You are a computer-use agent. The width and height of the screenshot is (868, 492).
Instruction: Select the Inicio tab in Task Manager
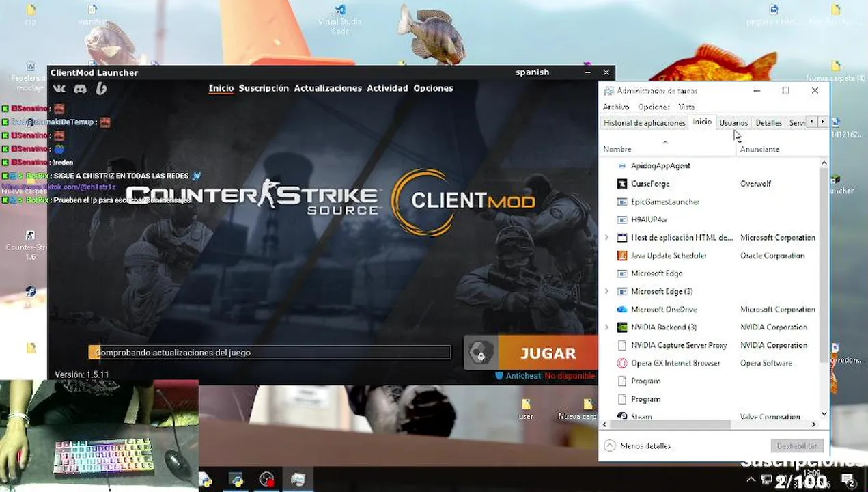tap(702, 122)
